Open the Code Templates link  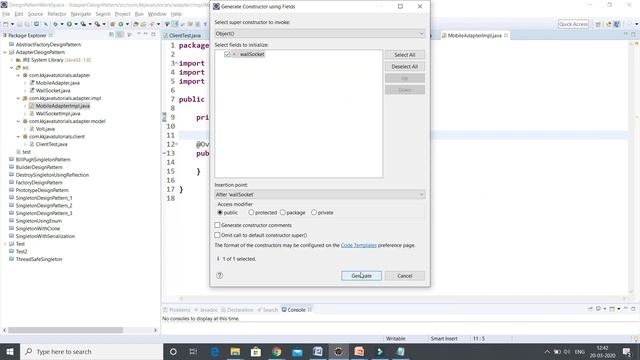359,245
